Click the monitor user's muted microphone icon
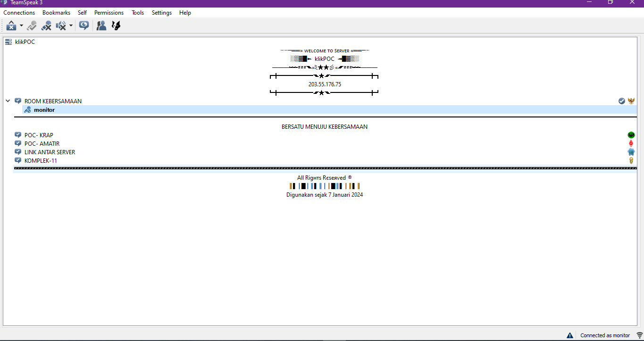 28,110
